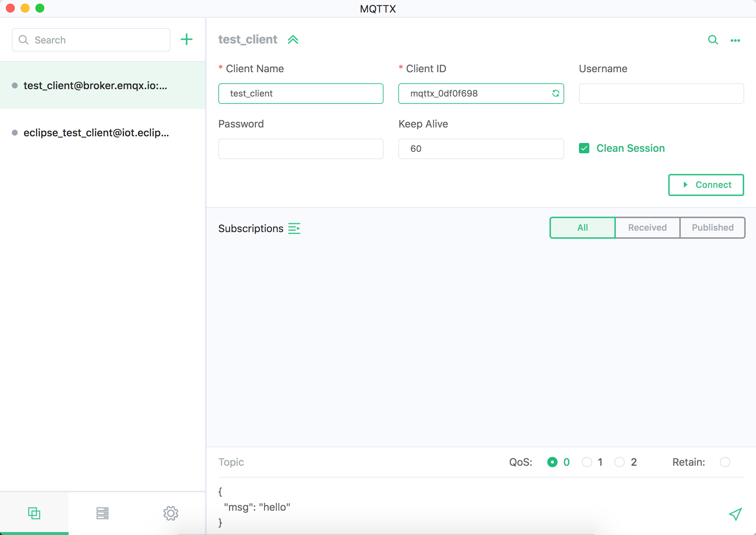Image resolution: width=756 pixels, height=535 pixels.
Task: Regenerate the Client ID value
Action: point(554,93)
